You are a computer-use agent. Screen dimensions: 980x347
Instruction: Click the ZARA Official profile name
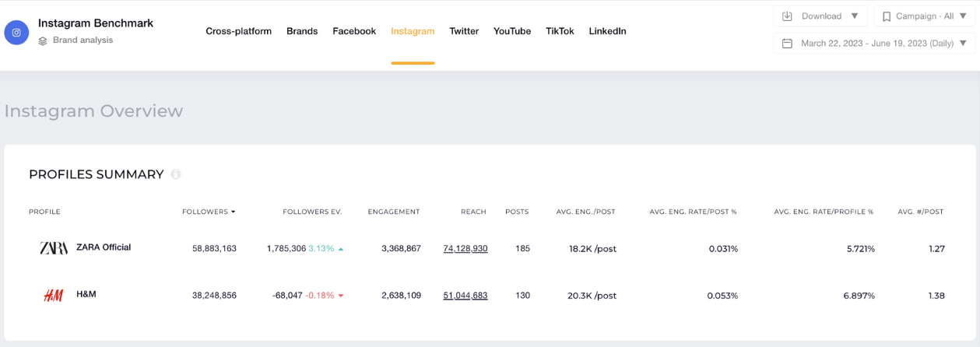click(104, 247)
